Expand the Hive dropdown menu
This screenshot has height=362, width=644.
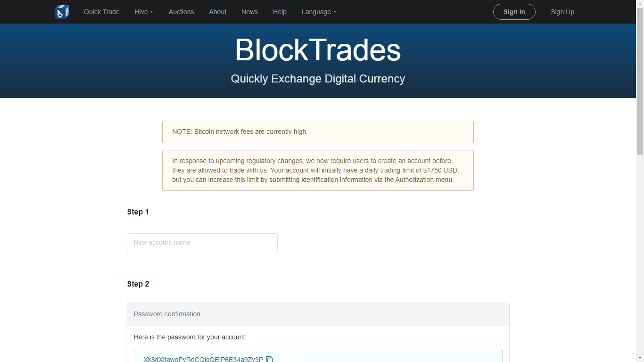pyautogui.click(x=144, y=12)
